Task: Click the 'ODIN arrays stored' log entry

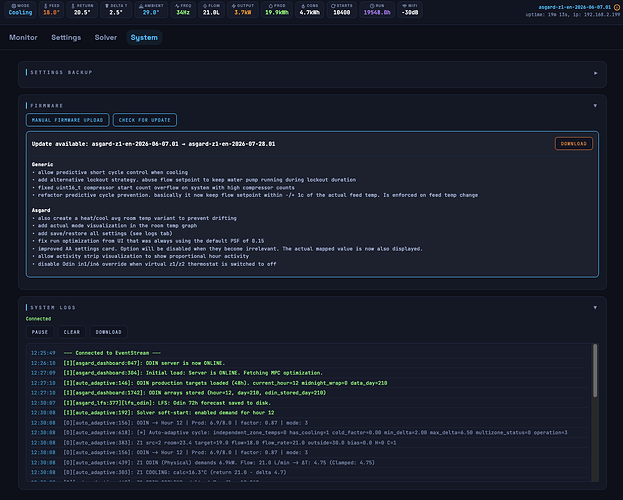Action: (x=195, y=393)
